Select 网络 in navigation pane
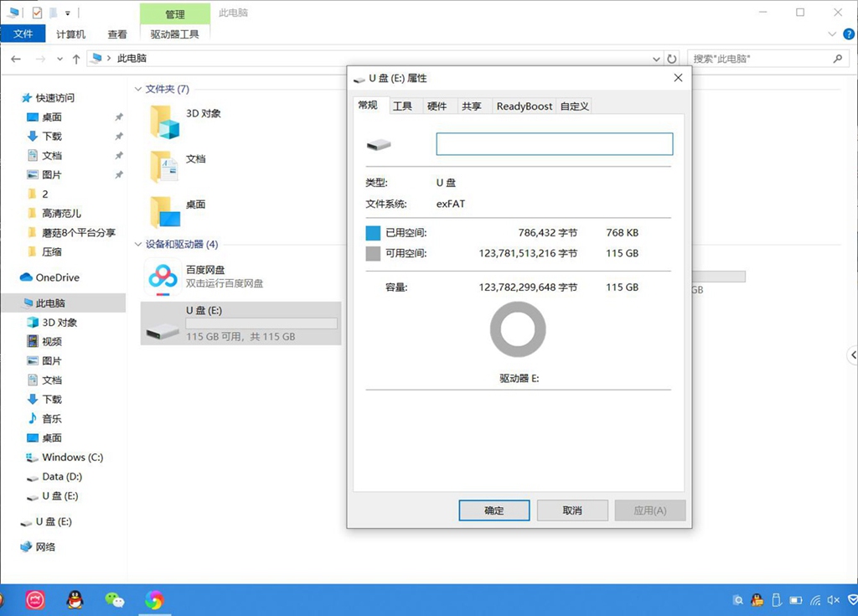Viewport: 858px width, 616px height. point(45,547)
